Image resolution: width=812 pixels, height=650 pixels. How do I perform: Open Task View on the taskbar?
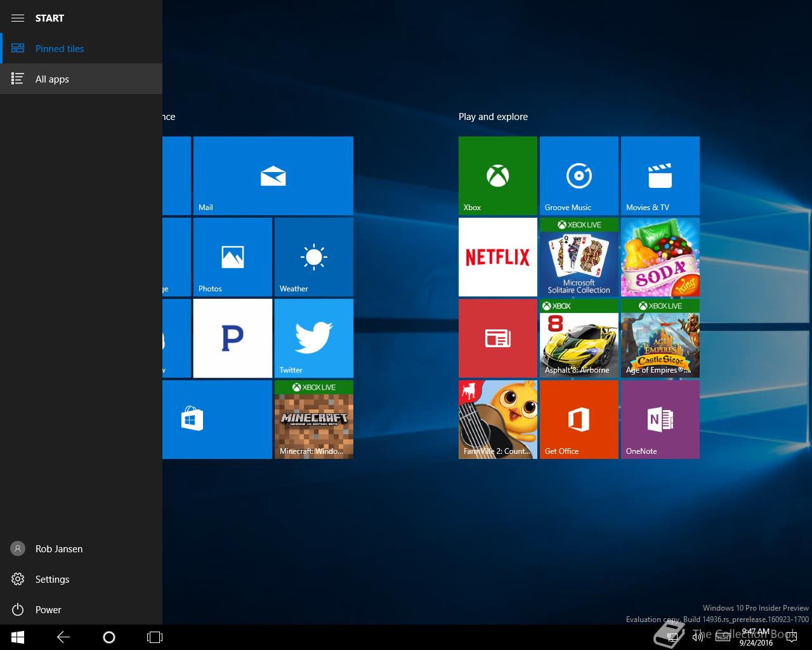click(x=155, y=637)
